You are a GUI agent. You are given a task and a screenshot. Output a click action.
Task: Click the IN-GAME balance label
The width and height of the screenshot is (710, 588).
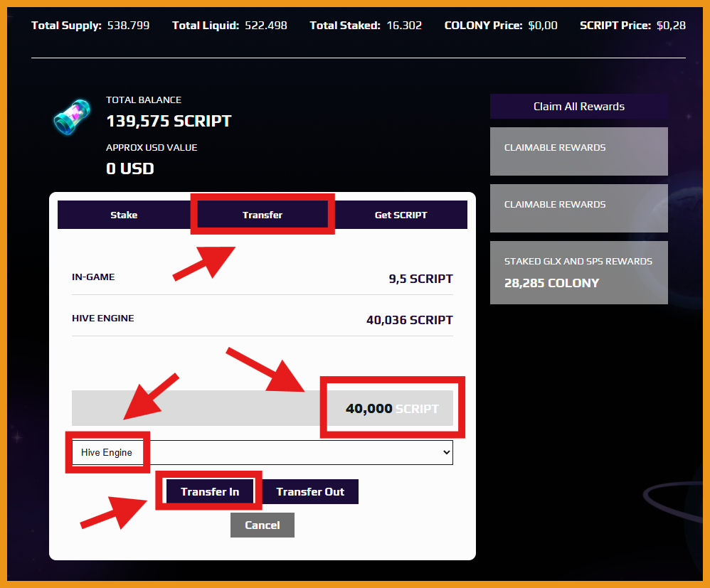pyautogui.click(x=93, y=277)
